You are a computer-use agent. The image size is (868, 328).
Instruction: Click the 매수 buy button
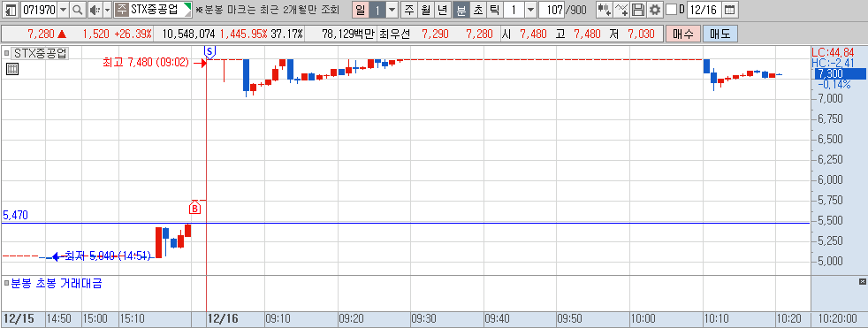pyautogui.click(x=683, y=34)
